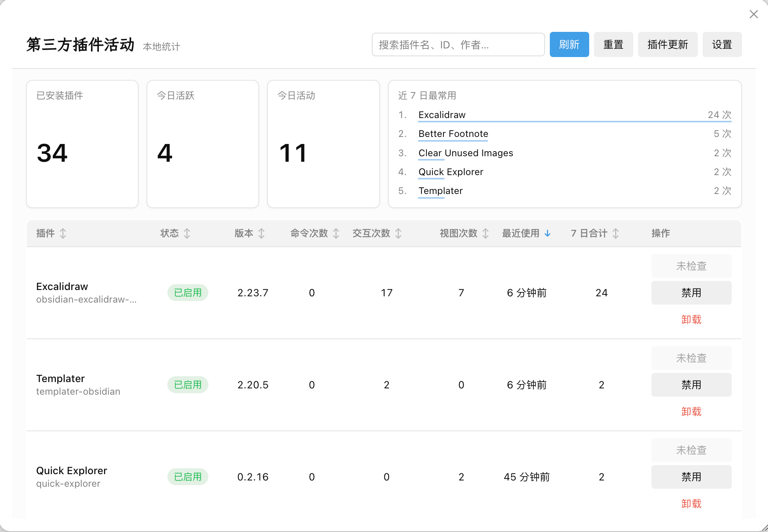Click Quick Explorer in top list
Viewport: 768px width, 532px height.
pyautogui.click(x=451, y=172)
